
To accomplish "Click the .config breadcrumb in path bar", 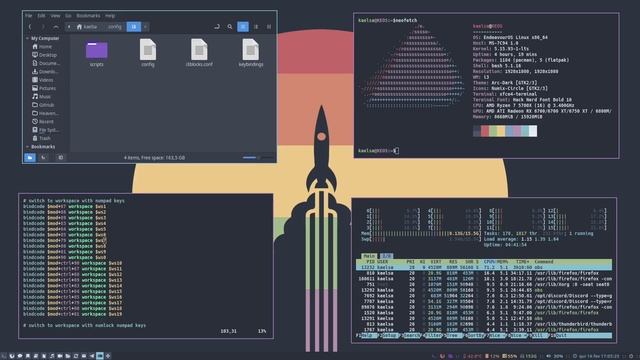I will (114, 27).
